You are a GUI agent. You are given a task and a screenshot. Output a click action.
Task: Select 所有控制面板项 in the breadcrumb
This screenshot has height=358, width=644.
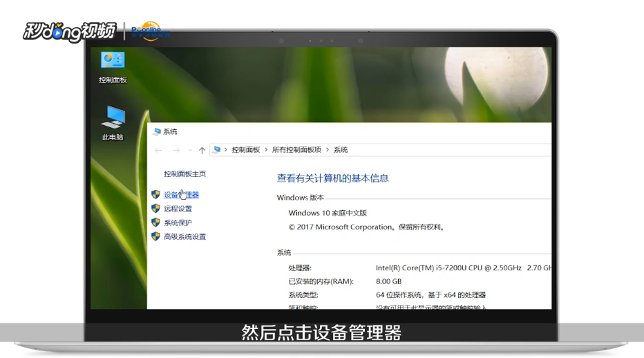(296, 149)
